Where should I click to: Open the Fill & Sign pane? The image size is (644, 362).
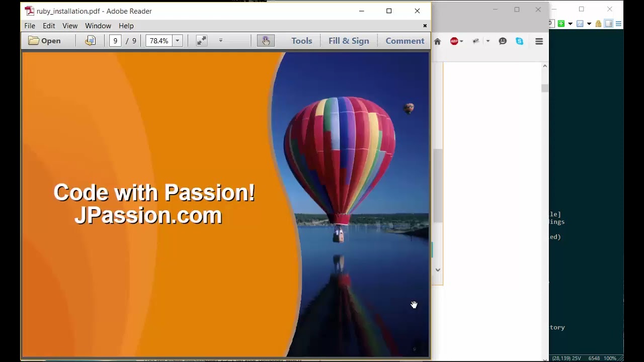click(x=349, y=41)
